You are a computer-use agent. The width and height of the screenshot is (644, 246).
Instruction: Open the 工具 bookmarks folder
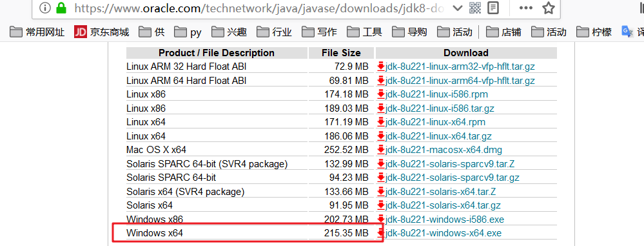click(364, 32)
